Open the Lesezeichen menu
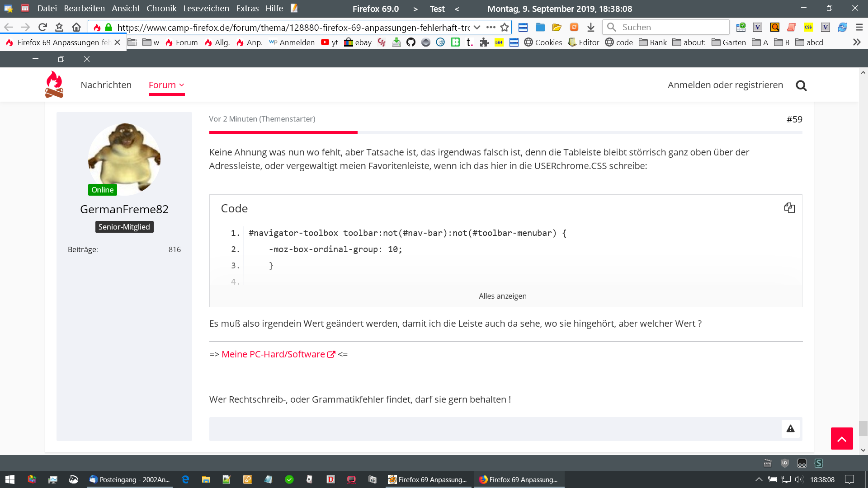868x488 pixels. 206,9
